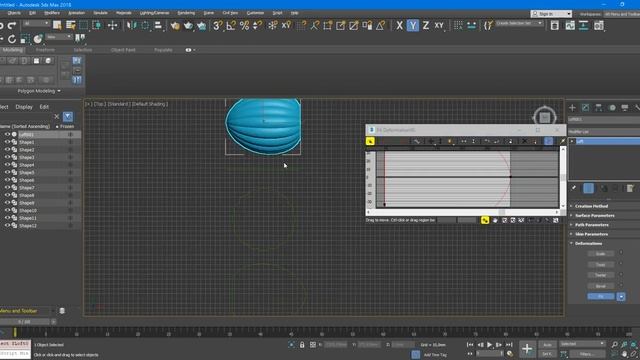
Task: Open the Scene Explorer toggle icon
Action: (554, 26)
